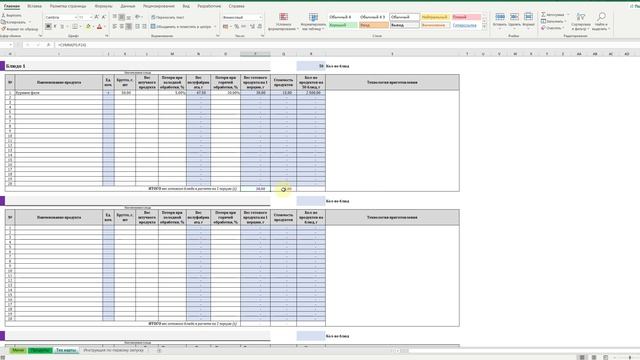Viewport: 640px width, 360px height.
Task: Switch to the Меню sheet tab
Action: pos(18,350)
